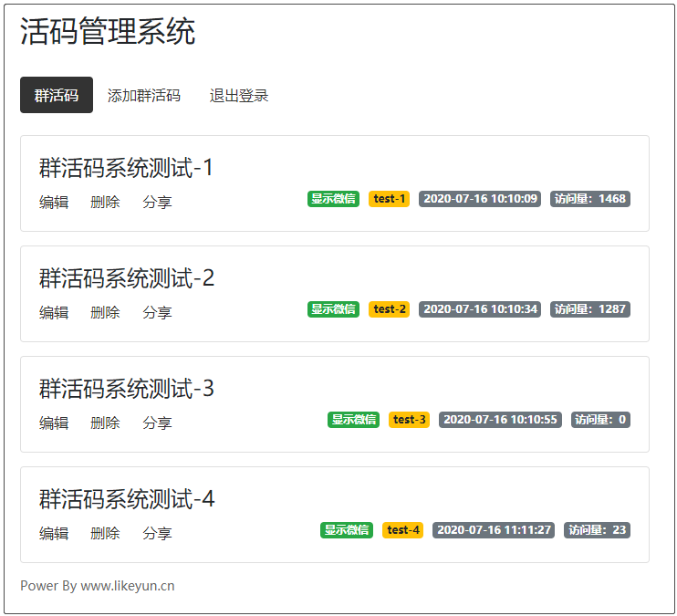This screenshot has height=616, width=677.
Task: Select 分享 under 群活码系统测试-2
Action: click(157, 312)
